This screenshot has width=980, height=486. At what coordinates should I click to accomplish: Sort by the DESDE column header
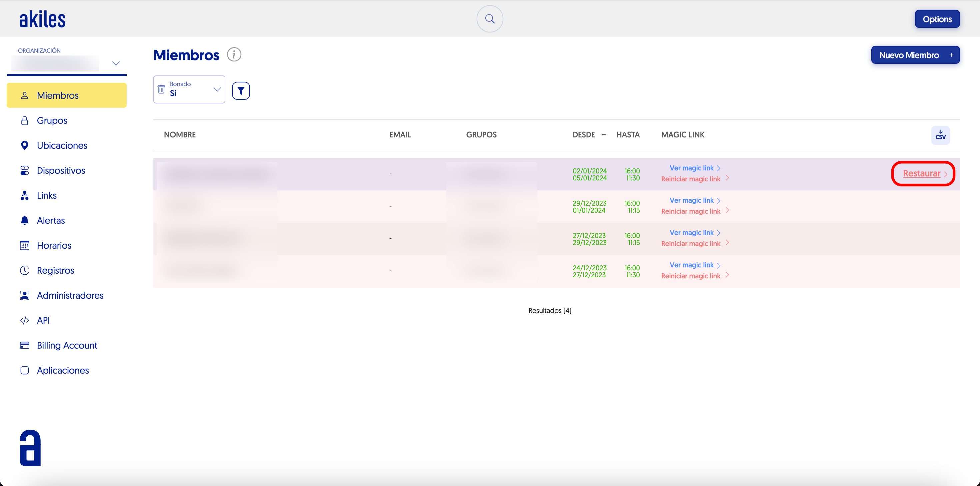coord(584,135)
